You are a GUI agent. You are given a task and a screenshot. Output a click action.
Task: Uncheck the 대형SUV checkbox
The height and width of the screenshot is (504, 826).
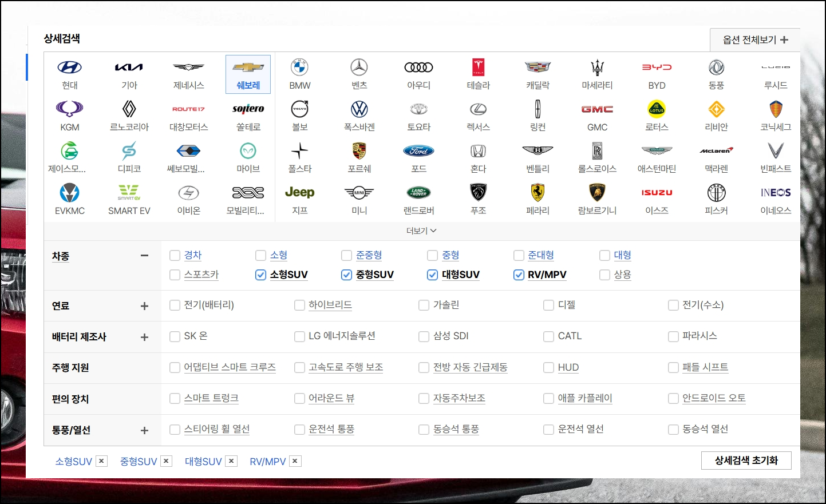point(433,275)
